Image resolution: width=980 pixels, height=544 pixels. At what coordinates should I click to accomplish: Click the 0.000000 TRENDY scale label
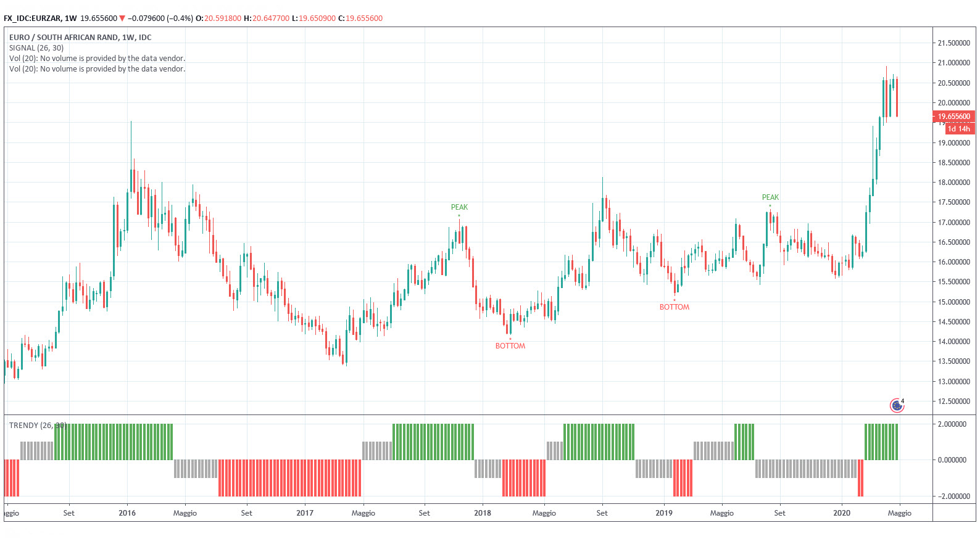(952, 460)
